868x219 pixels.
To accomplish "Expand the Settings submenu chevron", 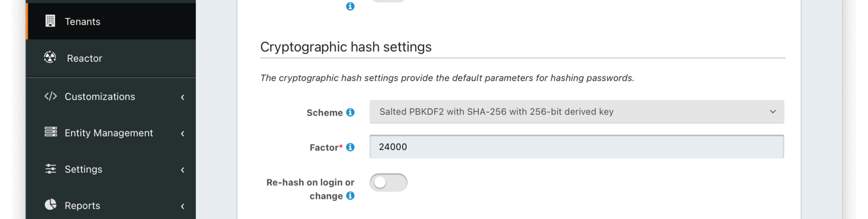I will [x=183, y=170].
